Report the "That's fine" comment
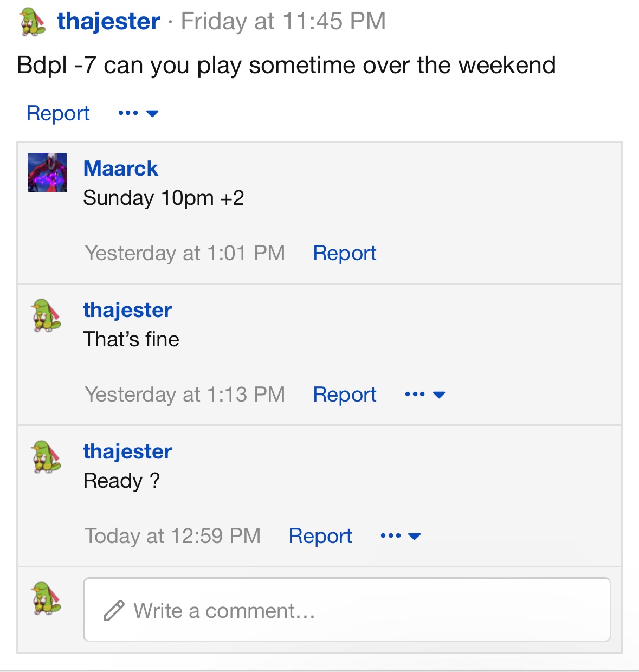This screenshot has height=672, width=639. point(345,395)
